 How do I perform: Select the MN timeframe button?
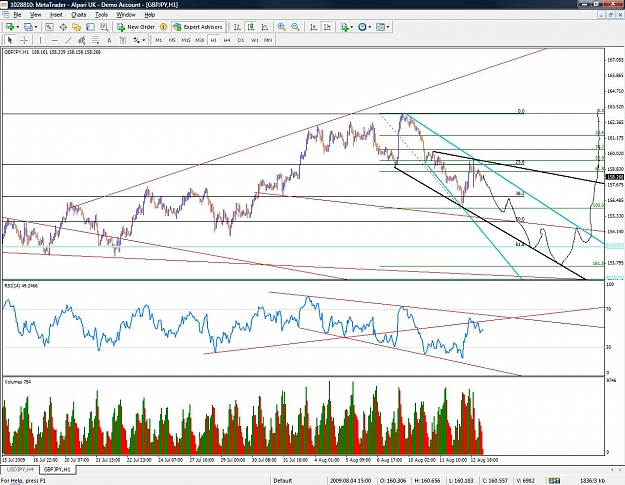(268, 40)
